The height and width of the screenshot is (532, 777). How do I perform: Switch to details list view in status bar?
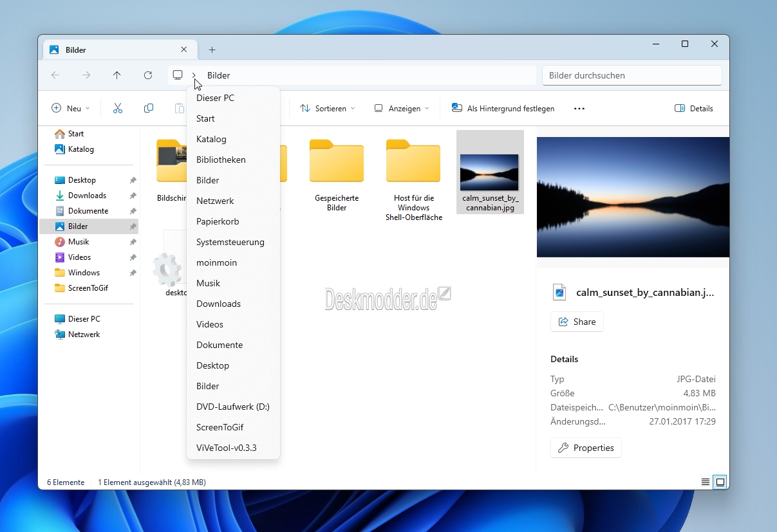click(x=706, y=482)
